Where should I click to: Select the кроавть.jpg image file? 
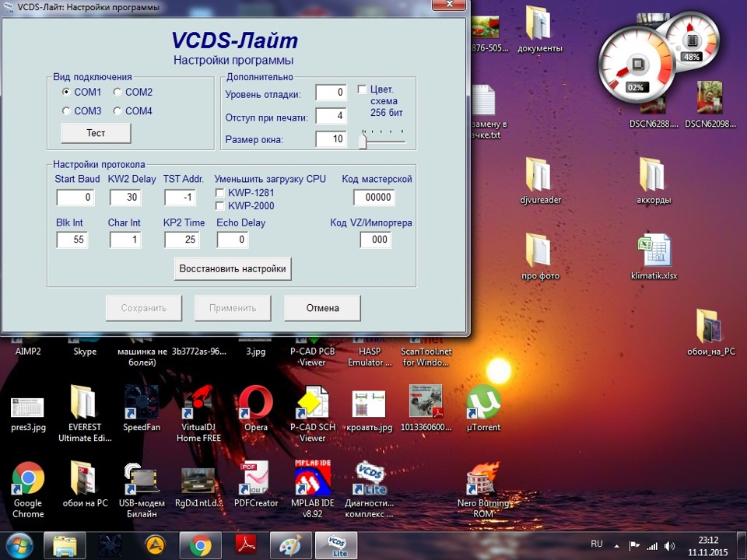[x=370, y=410]
